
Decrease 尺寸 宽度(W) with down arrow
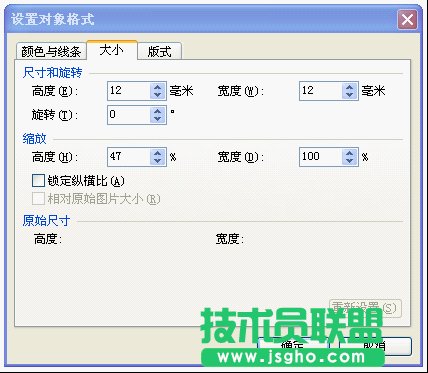point(350,95)
